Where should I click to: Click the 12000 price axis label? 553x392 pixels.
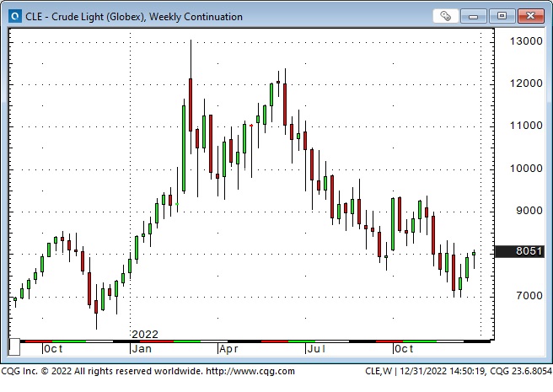point(526,83)
